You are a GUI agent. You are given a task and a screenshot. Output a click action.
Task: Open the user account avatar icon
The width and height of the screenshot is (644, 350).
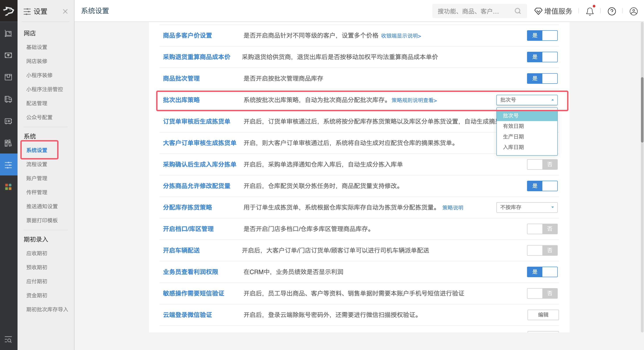pyautogui.click(x=633, y=11)
